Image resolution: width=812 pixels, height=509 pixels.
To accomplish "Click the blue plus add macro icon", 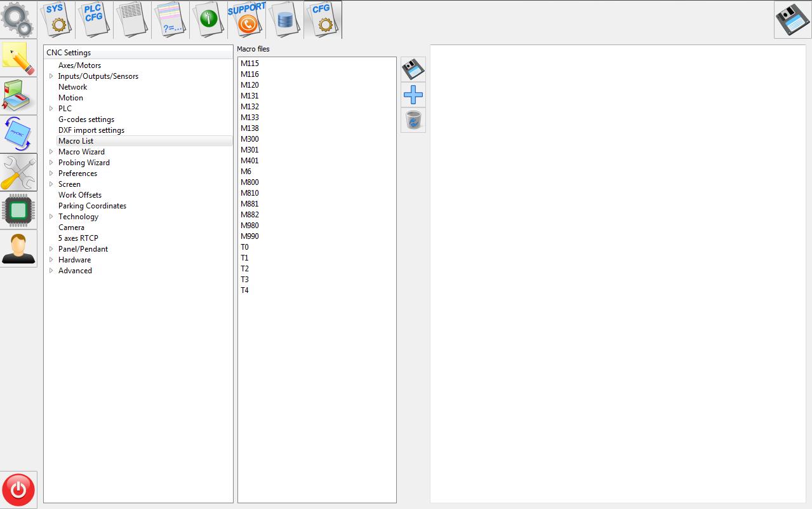I will 413,95.
